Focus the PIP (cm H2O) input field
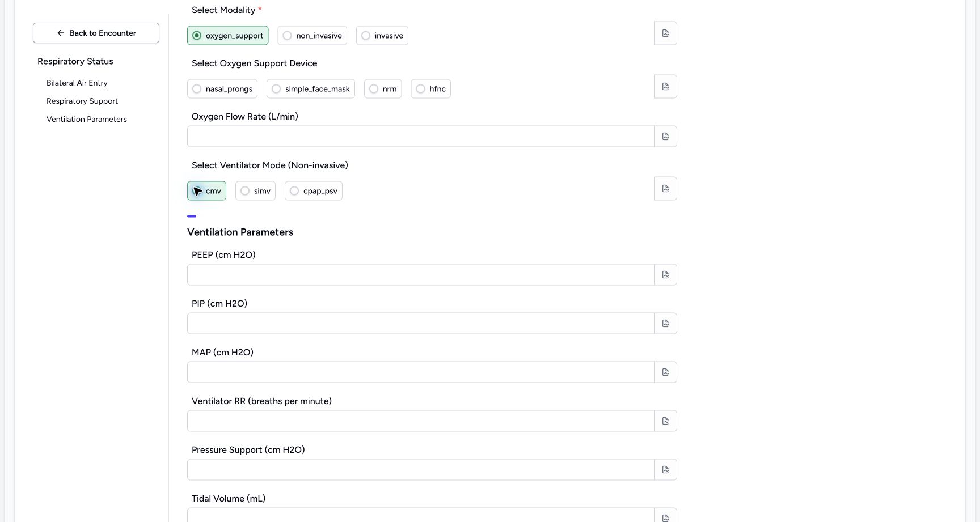The height and width of the screenshot is (522, 980). coord(421,324)
